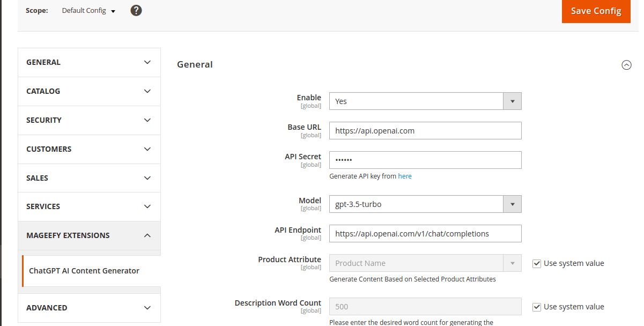Collapse the MAGEEFY EXTENSIONS section
The height and width of the screenshot is (326, 644).
point(89,235)
